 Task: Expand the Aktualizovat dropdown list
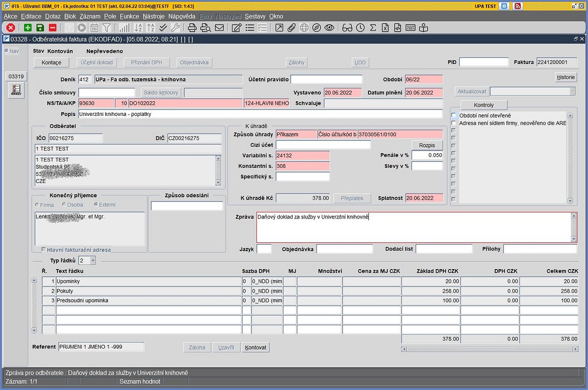(572, 92)
